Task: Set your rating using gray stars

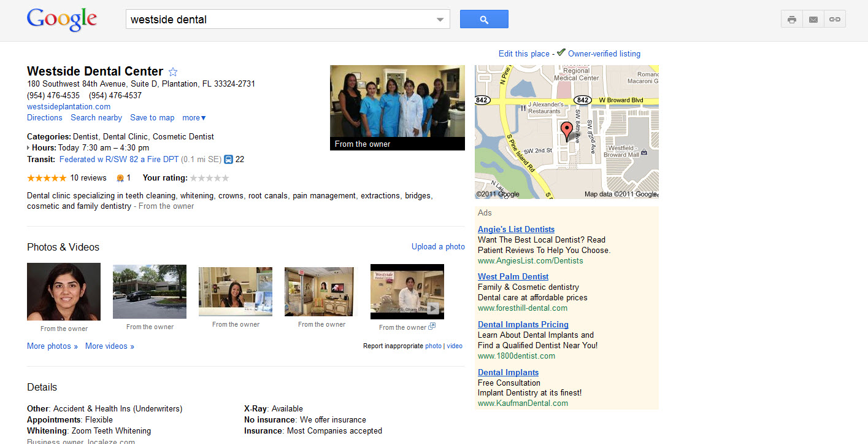Action: click(x=209, y=178)
